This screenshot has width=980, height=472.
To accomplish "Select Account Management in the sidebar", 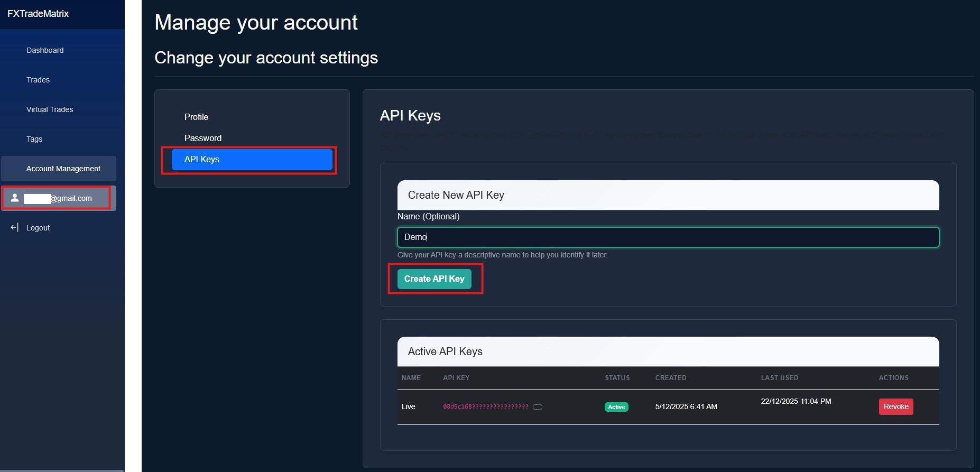I will 63,168.
